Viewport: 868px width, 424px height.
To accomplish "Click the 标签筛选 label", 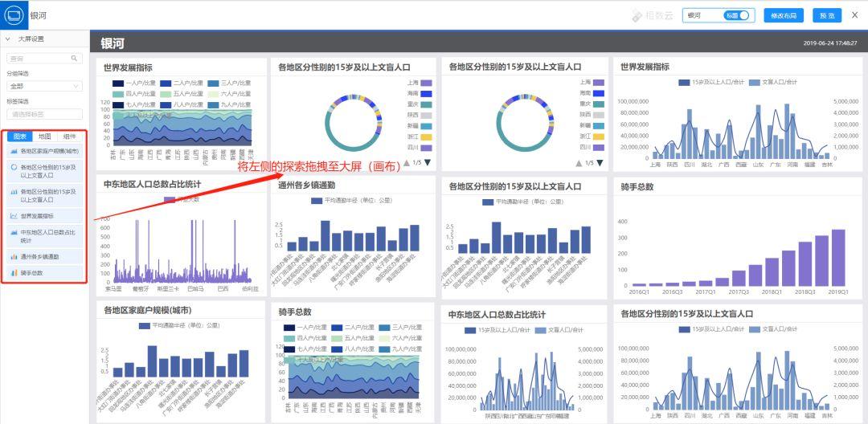I will pyautogui.click(x=18, y=101).
